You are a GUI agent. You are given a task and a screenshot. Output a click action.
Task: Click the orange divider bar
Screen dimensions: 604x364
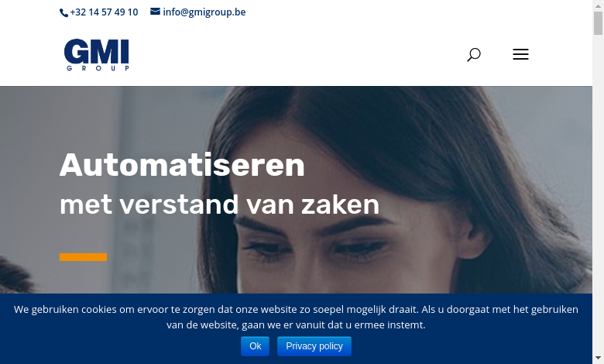[x=83, y=257]
